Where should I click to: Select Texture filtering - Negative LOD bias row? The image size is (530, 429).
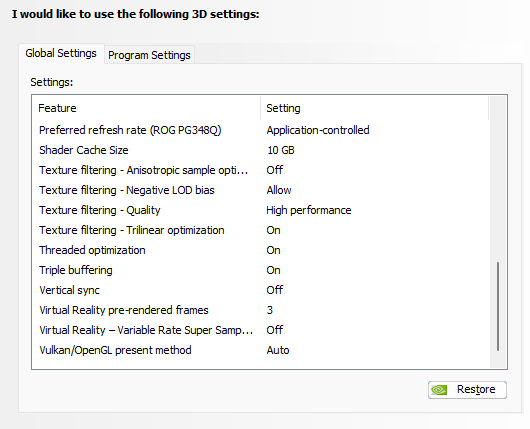coord(261,190)
